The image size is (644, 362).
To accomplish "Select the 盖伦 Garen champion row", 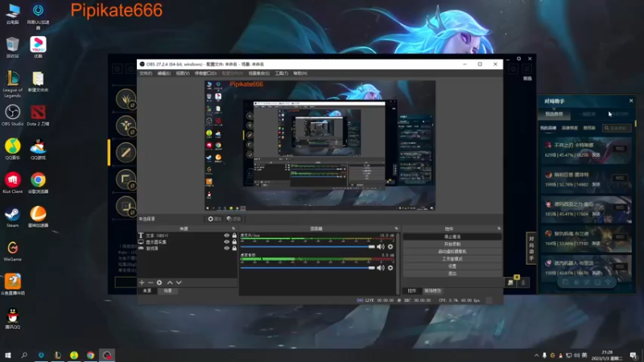I will 586,209.
